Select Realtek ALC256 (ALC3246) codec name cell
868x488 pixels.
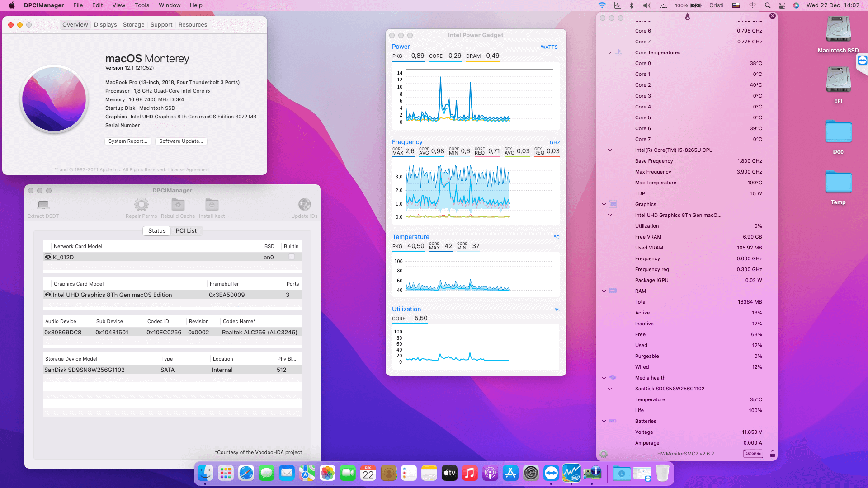259,332
